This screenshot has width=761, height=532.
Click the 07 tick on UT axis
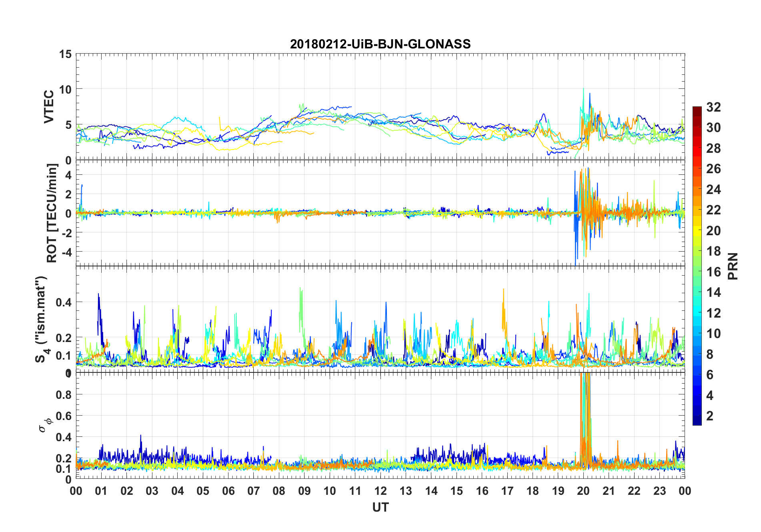(254, 491)
